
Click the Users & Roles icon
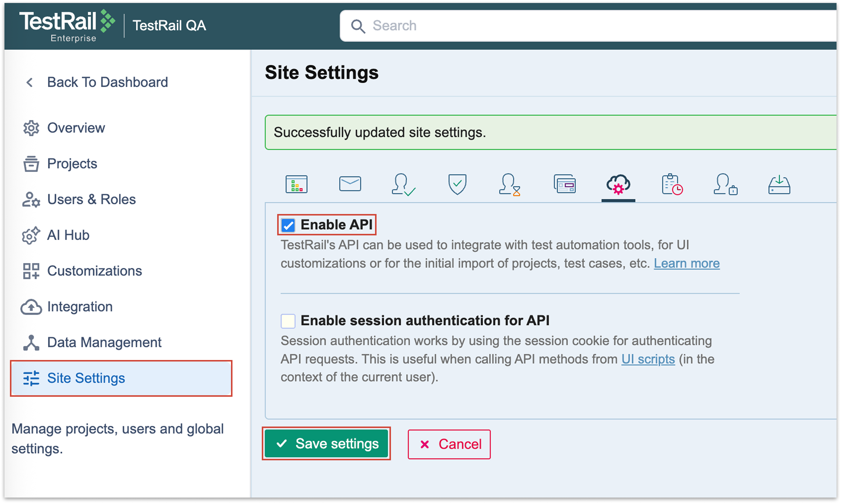(31, 199)
